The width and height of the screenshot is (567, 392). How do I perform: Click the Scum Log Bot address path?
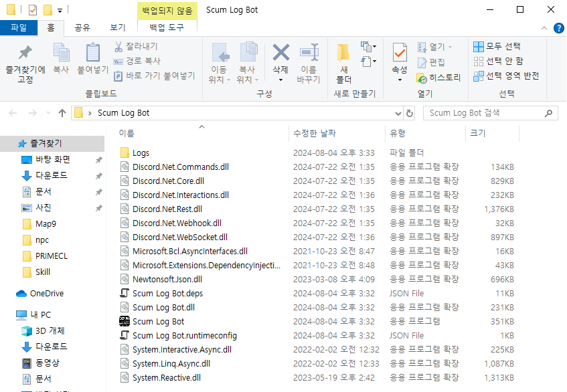tap(123, 113)
